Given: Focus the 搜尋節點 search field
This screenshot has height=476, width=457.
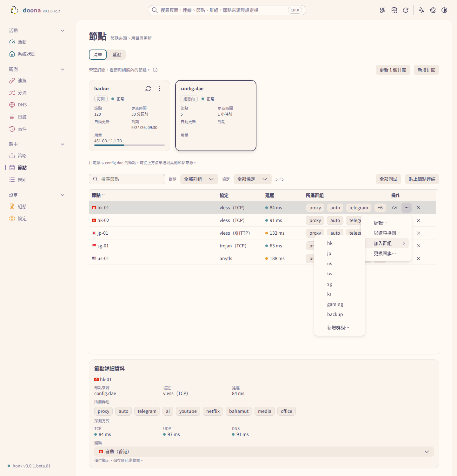Looking at the screenshot, I should [x=127, y=179].
